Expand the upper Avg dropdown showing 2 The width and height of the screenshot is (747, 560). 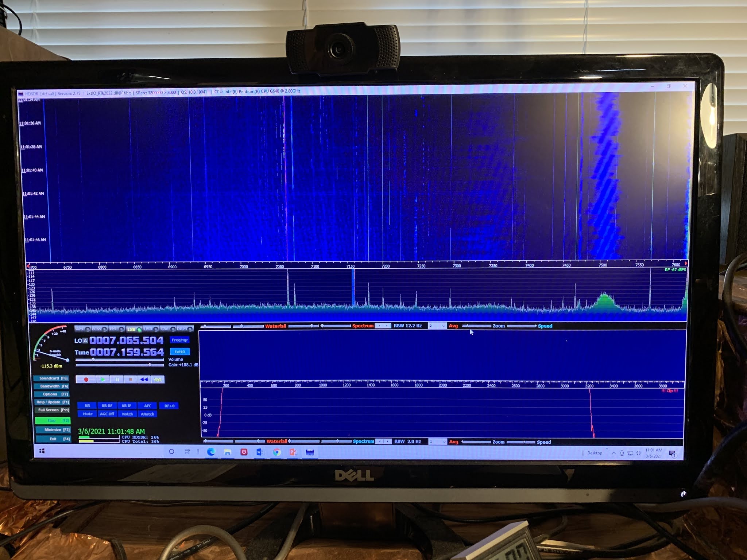click(444, 326)
